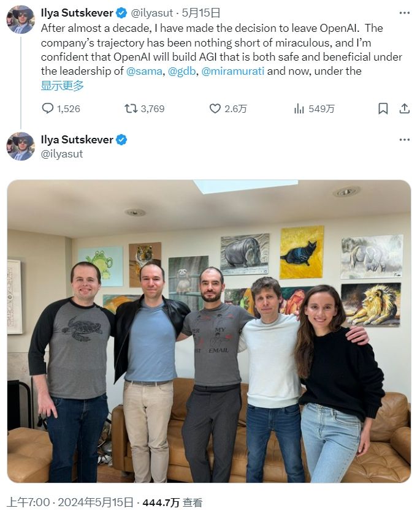Open the @sama mention link
The width and height of the screenshot is (420, 511).
click(x=144, y=71)
